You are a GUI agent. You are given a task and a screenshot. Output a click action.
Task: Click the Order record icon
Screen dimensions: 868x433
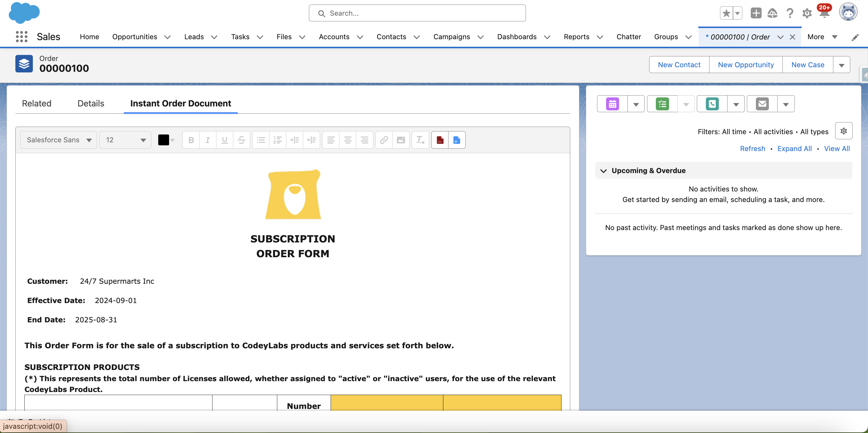coord(24,64)
